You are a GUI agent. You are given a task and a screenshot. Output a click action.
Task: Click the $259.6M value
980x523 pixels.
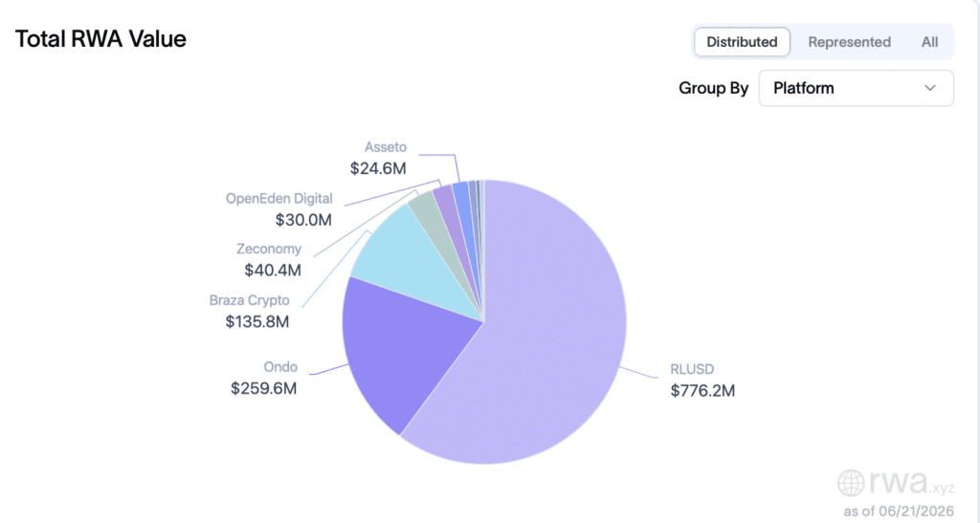tap(264, 388)
